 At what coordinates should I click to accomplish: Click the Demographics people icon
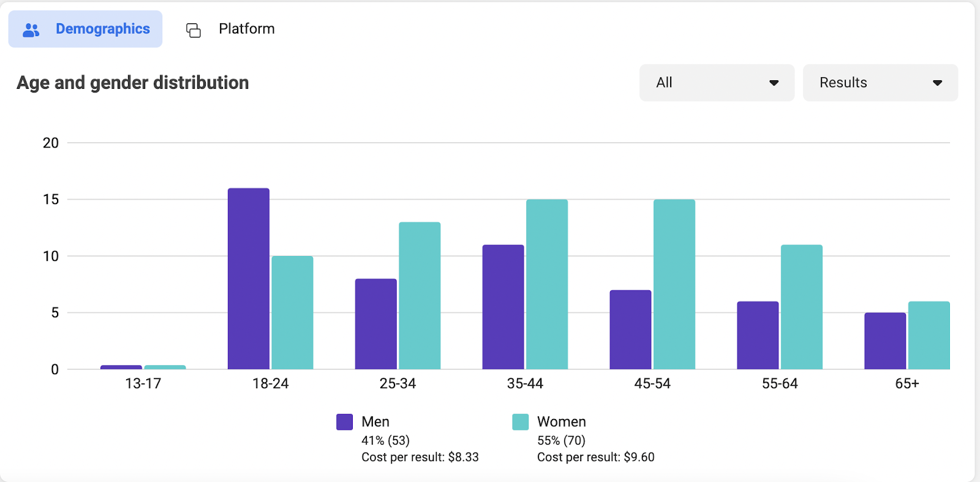31,29
